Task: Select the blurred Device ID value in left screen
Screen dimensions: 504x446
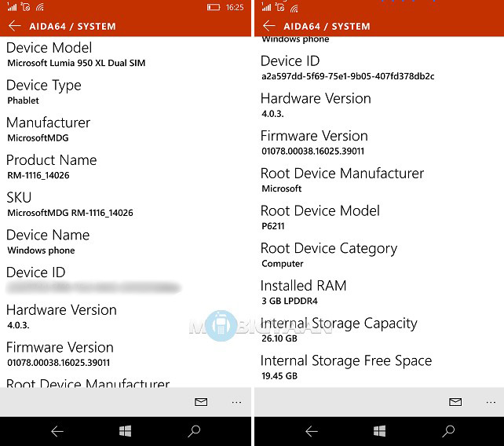Action: click(x=93, y=287)
